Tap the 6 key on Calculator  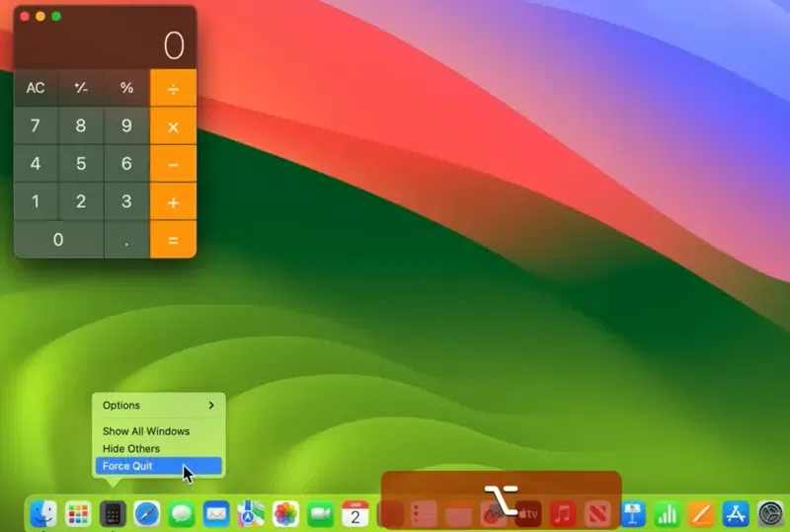(x=126, y=164)
